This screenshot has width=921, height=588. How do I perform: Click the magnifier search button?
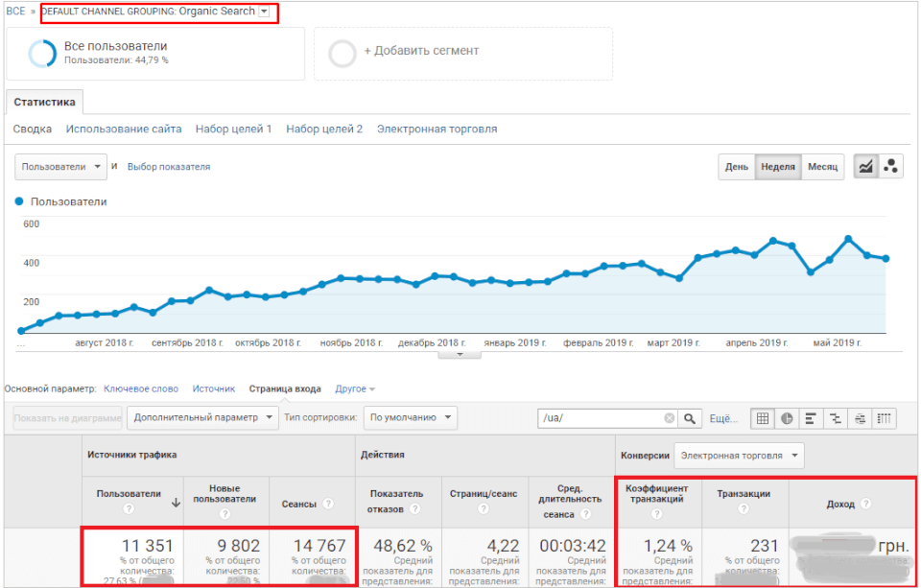(691, 418)
